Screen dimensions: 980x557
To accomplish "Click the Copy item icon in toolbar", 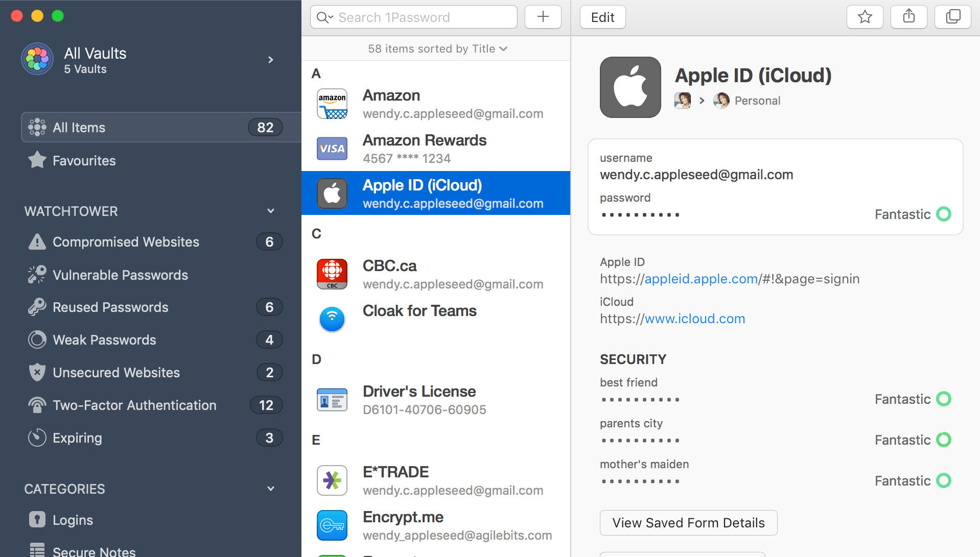I will (952, 16).
